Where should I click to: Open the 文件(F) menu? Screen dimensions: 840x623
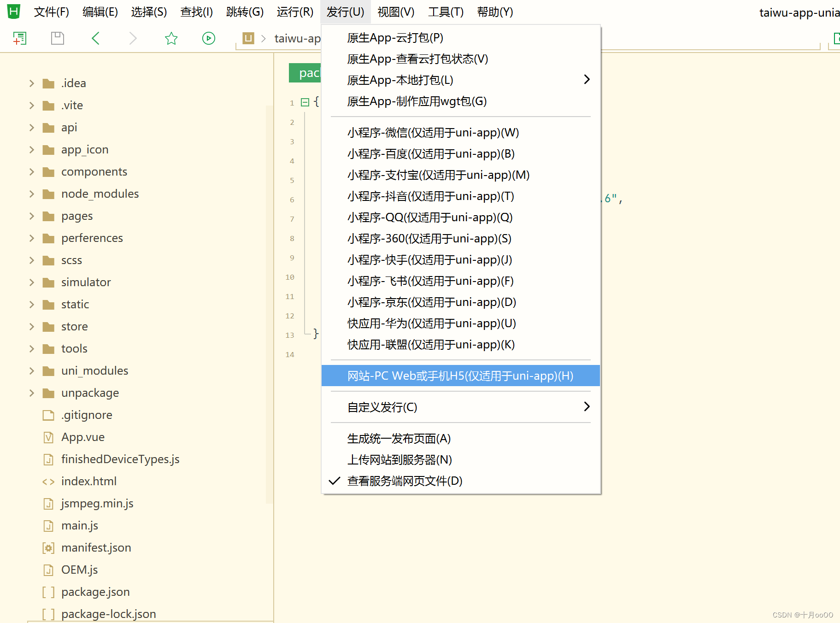[52, 12]
